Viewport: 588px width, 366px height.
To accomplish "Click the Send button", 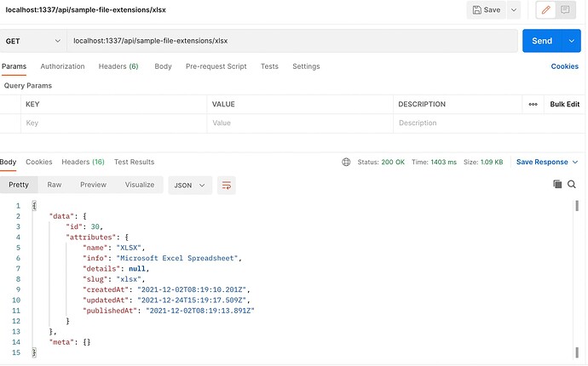I will click(541, 41).
